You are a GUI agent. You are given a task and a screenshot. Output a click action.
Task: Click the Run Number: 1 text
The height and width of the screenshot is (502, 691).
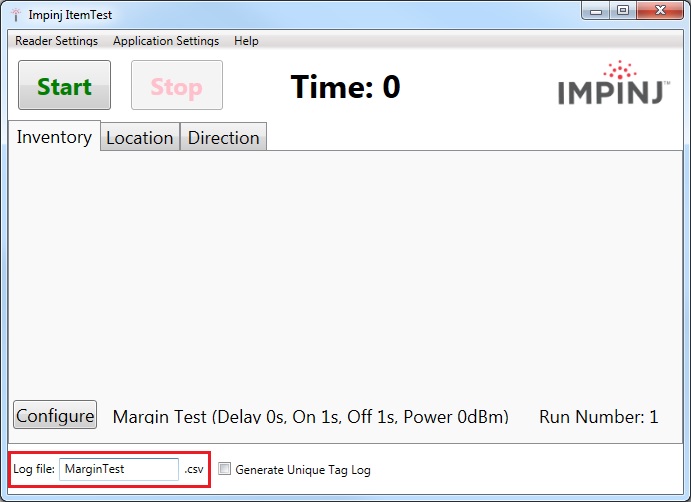point(599,416)
